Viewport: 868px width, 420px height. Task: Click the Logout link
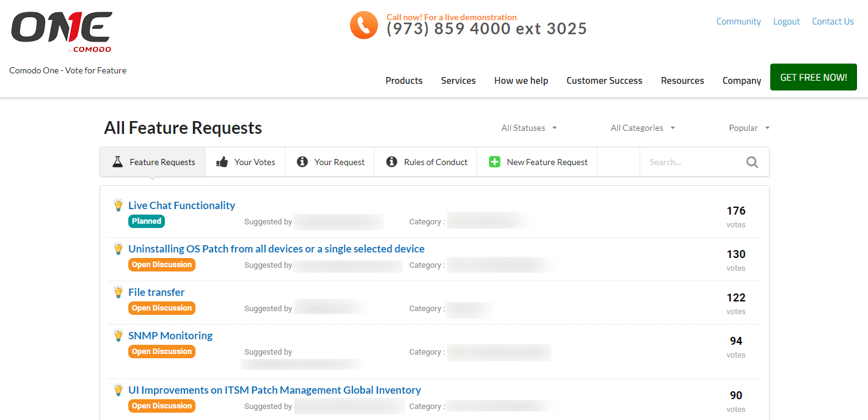tap(786, 21)
